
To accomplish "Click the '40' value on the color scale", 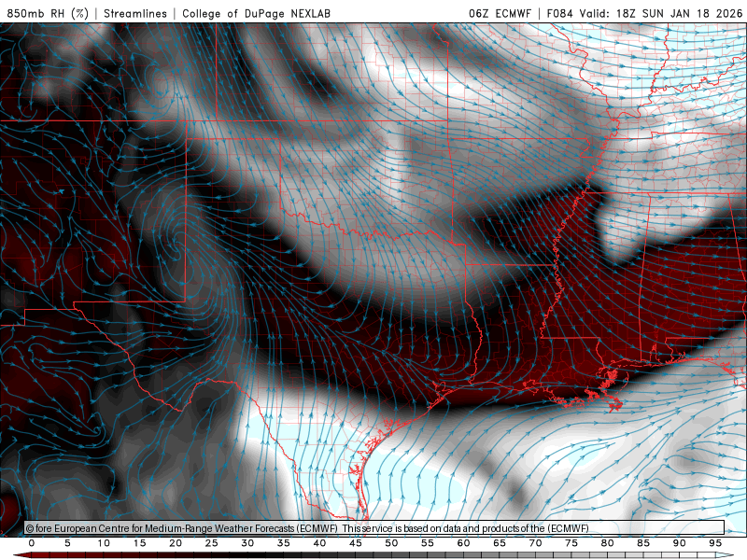I will (319, 543).
